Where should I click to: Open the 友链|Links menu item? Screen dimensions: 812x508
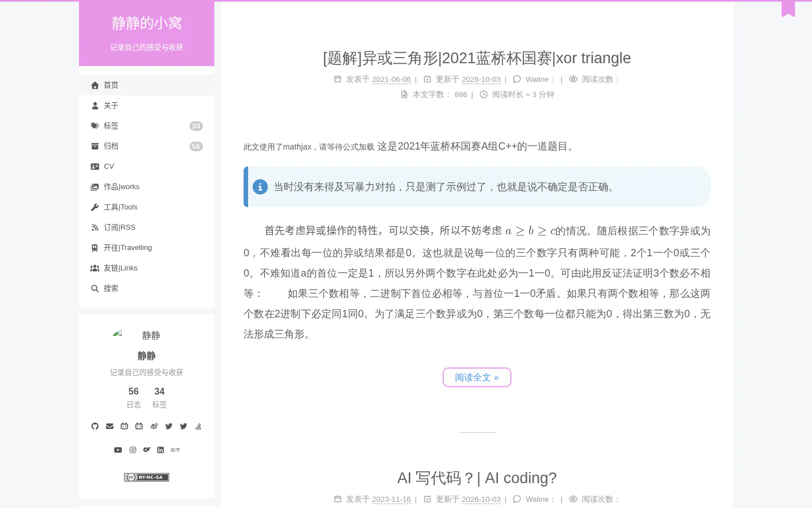point(147,268)
